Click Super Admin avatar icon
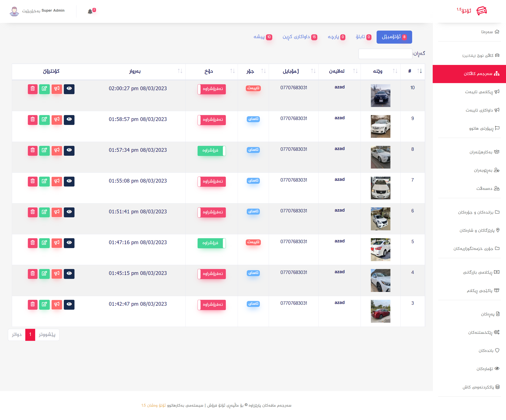 tap(14, 11)
